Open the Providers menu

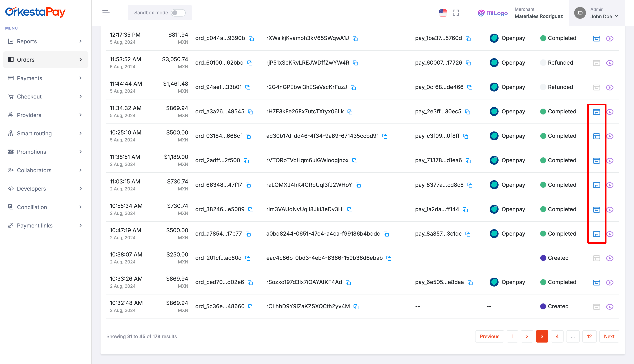pos(45,115)
